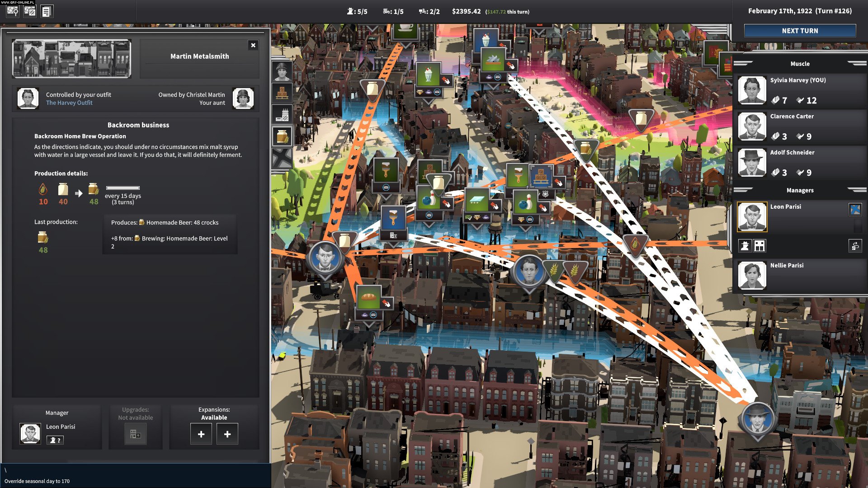Screen dimensions: 868x488
Task: Collapse the Managers panel header
Action: (x=800, y=190)
